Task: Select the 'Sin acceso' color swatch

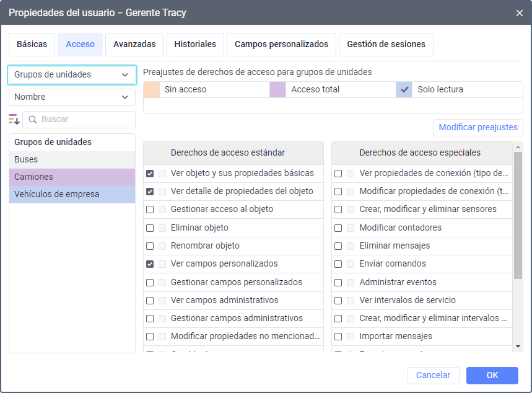Action: click(152, 89)
